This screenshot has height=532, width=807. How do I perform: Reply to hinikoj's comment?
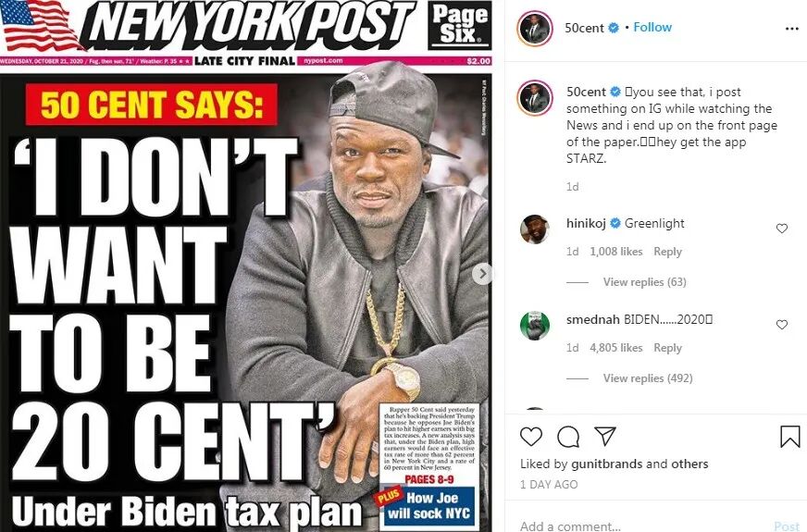[667, 252]
